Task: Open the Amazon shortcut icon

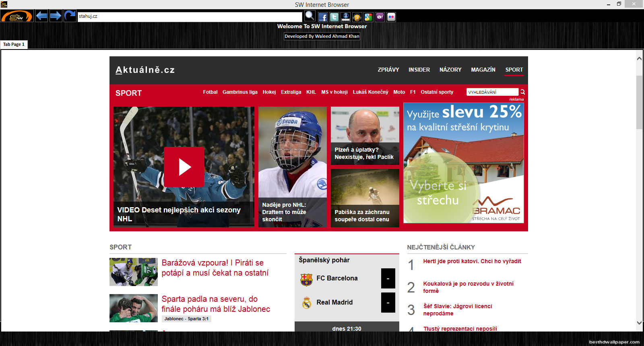Action: [x=345, y=17]
